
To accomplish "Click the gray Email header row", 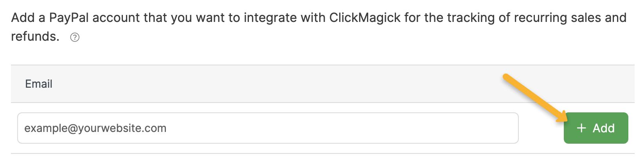I will (322, 84).
